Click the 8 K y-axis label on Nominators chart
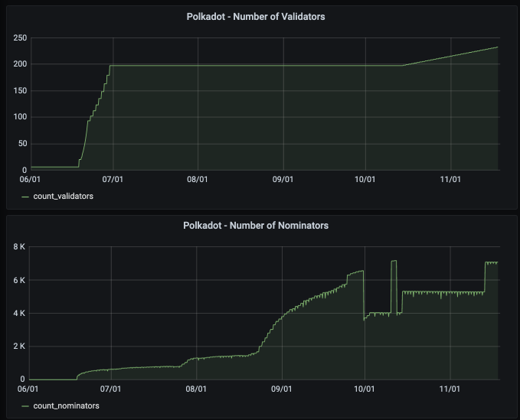This screenshot has width=520, height=420. [19, 247]
